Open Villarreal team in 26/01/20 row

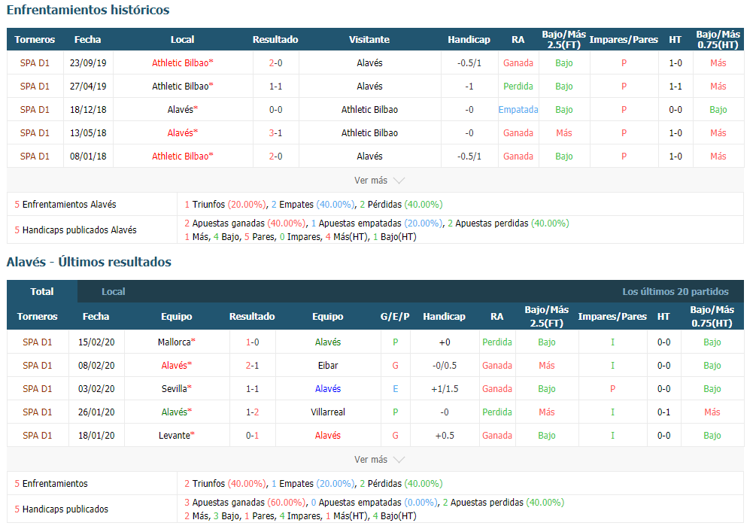(328, 412)
